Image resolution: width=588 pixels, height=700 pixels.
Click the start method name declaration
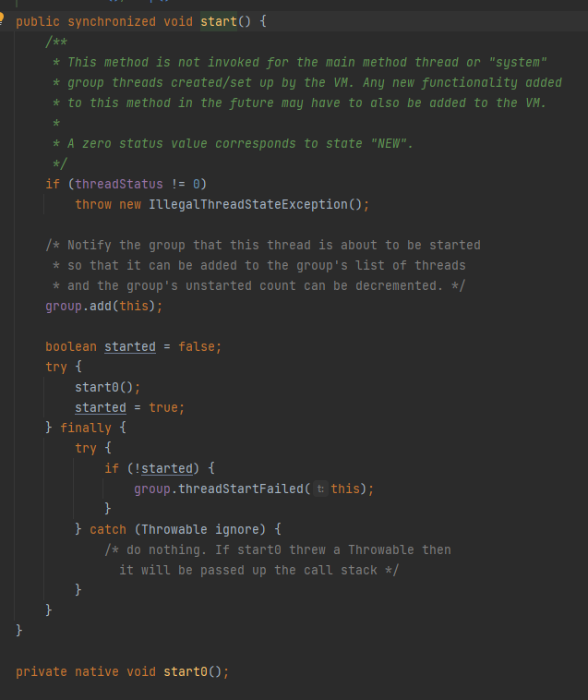click(x=219, y=21)
